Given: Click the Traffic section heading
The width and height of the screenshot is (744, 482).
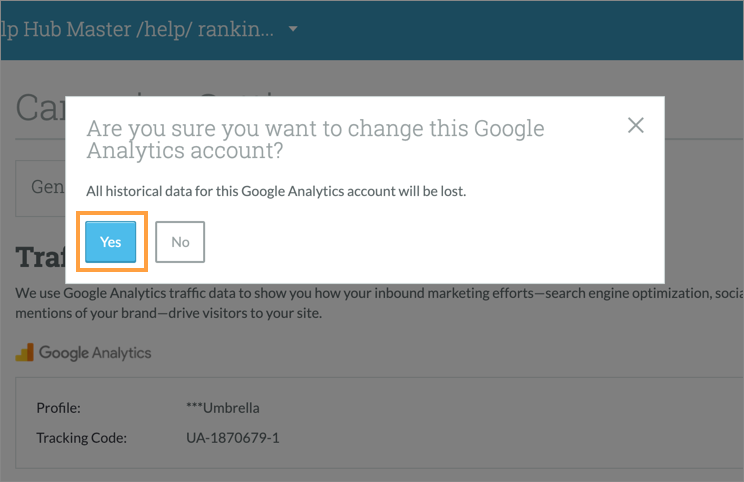Looking at the screenshot, I should coord(40,258).
